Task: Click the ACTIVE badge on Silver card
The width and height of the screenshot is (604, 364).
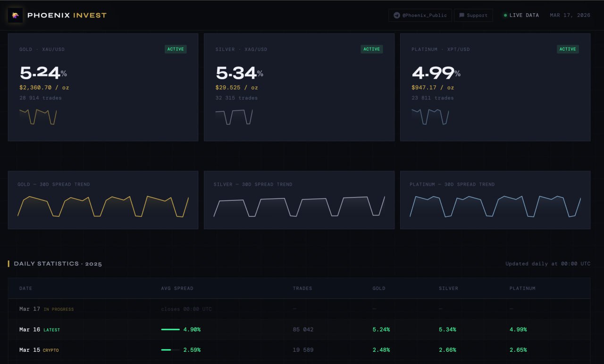Action: pyautogui.click(x=371, y=49)
